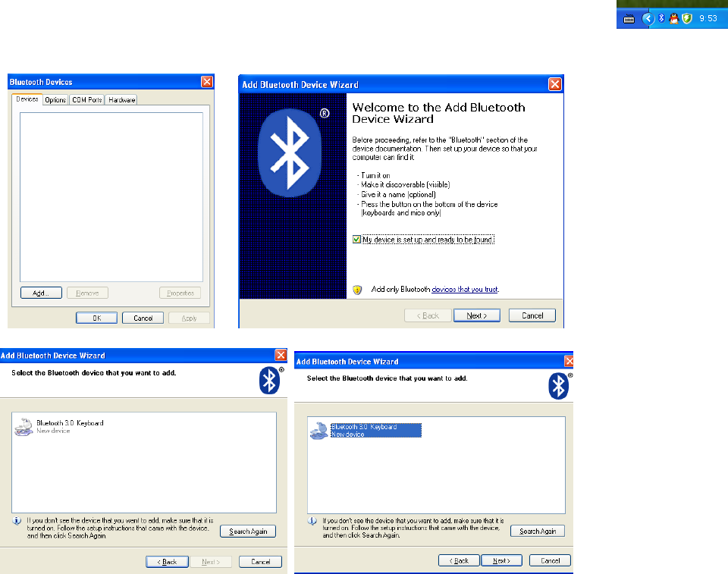Screen dimensions: 728x574
Task: Click Search Again in bottom-right wizard
Action: point(538,531)
